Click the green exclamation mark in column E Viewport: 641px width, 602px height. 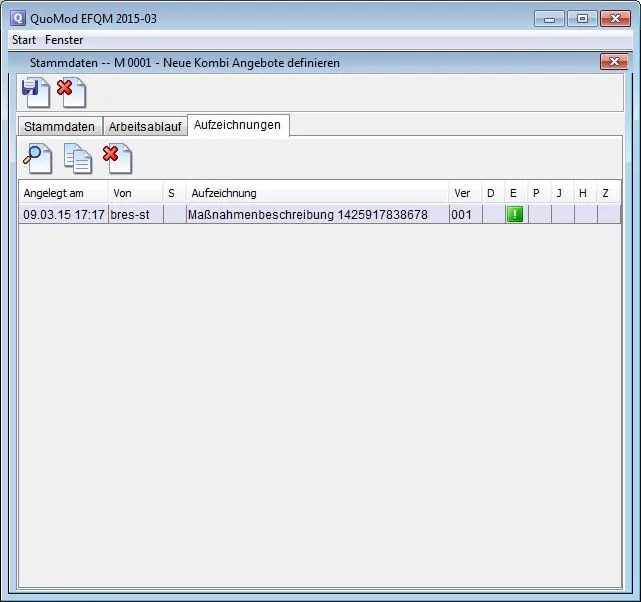point(514,214)
